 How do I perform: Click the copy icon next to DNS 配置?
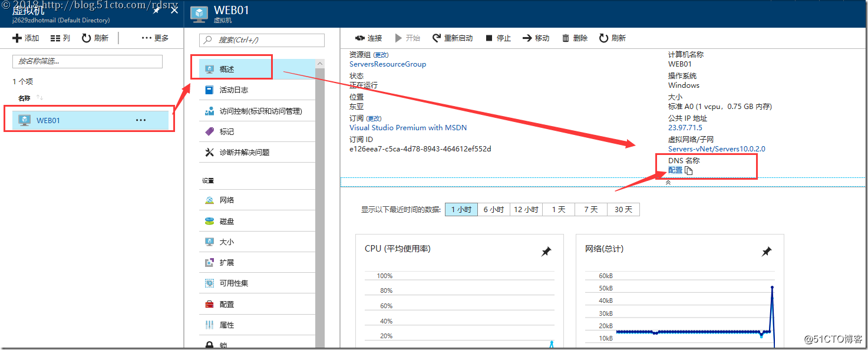tap(689, 171)
